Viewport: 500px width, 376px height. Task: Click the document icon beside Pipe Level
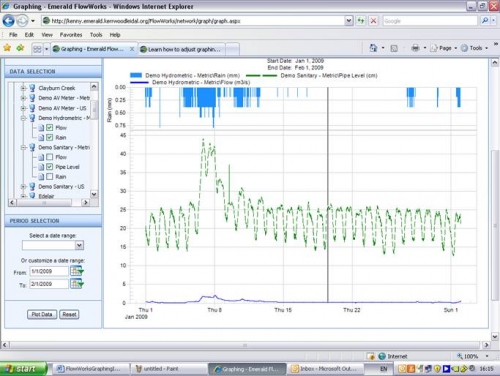(41, 167)
